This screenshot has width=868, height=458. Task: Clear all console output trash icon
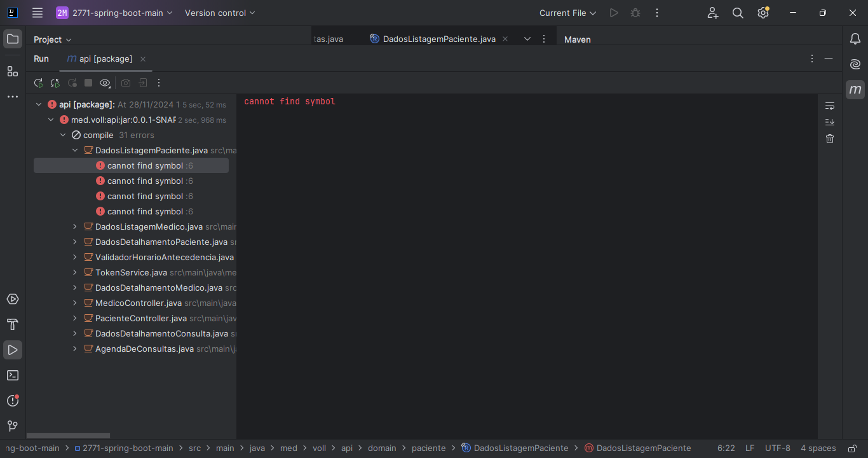[x=830, y=139]
